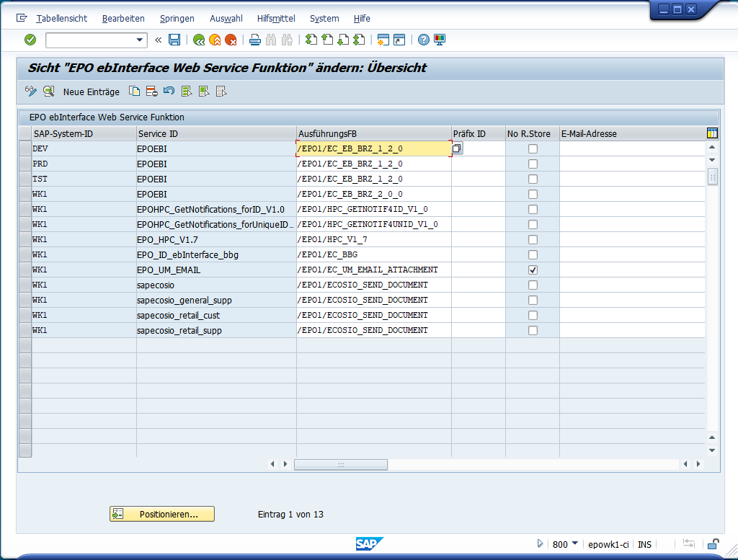
Task: Click the Generate Shortcut icon
Action: (399, 40)
